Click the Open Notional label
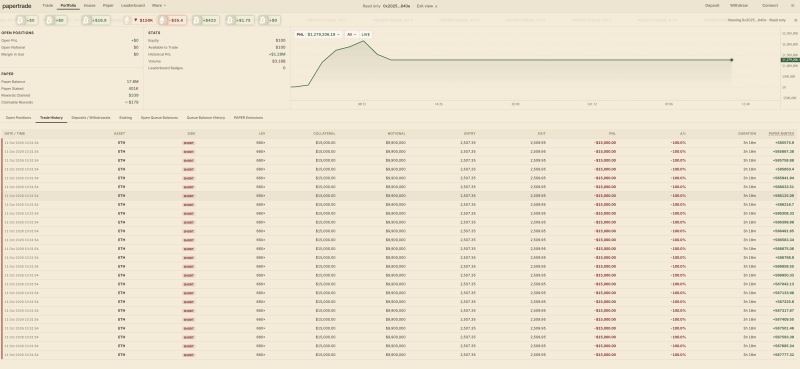This screenshot has width=800, height=369. [x=13, y=47]
